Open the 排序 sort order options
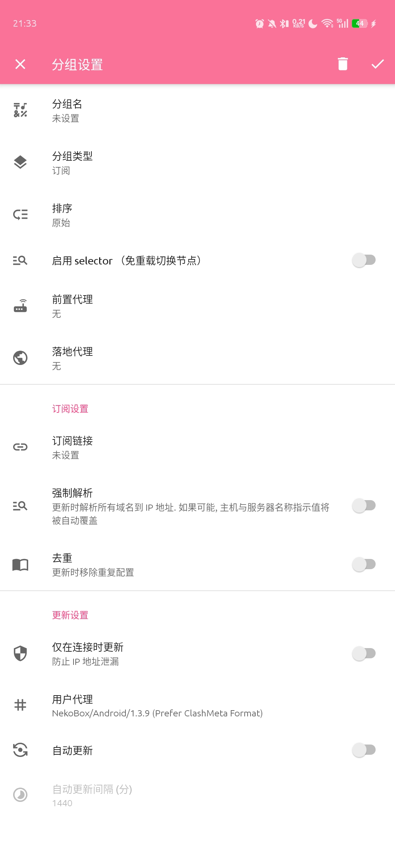 [146, 215]
